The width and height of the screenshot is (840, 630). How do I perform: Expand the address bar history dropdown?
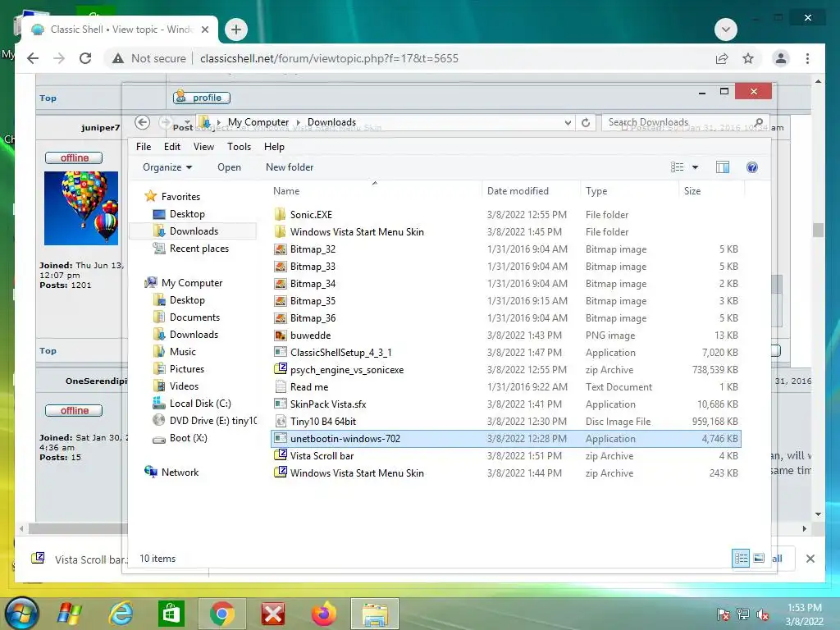[x=568, y=123]
